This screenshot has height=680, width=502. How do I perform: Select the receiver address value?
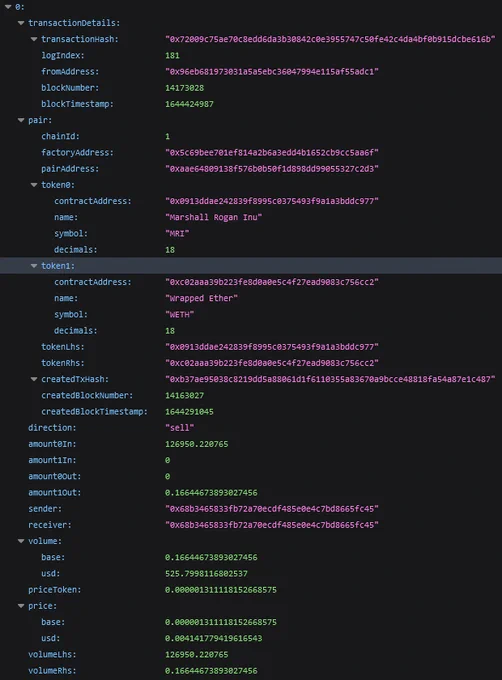[272, 525]
